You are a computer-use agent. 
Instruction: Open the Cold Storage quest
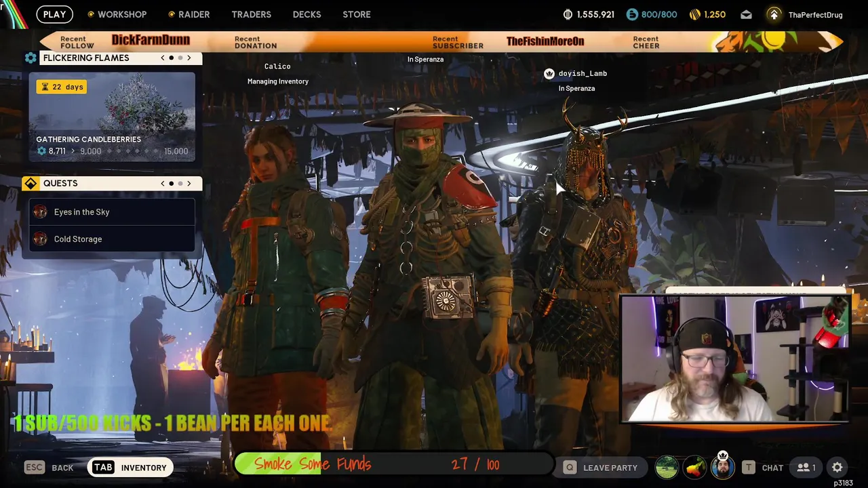click(x=112, y=239)
